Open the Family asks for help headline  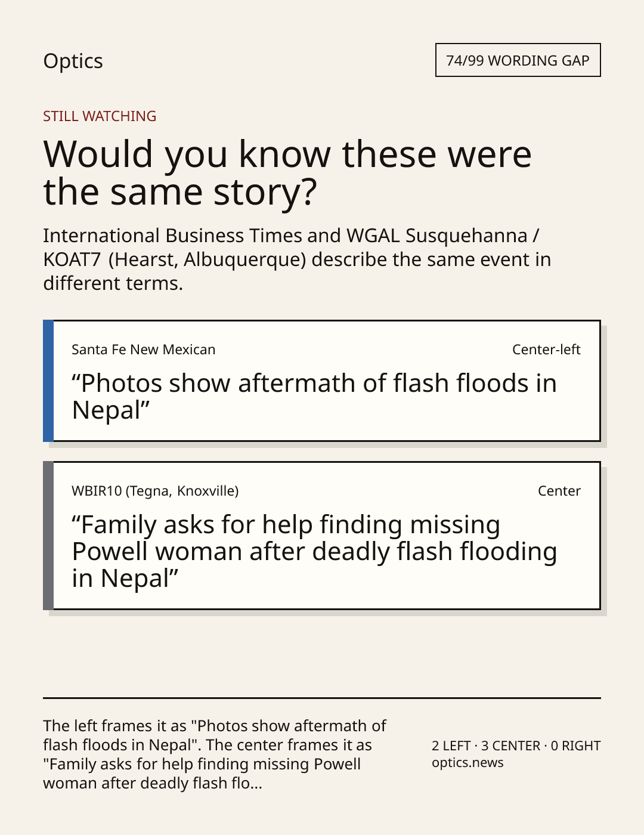tap(314, 552)
